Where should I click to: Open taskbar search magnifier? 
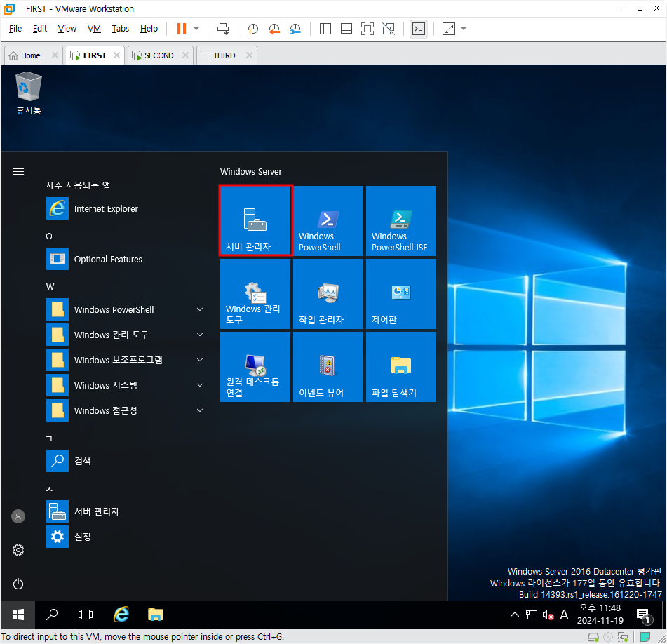tap(52, 615)
